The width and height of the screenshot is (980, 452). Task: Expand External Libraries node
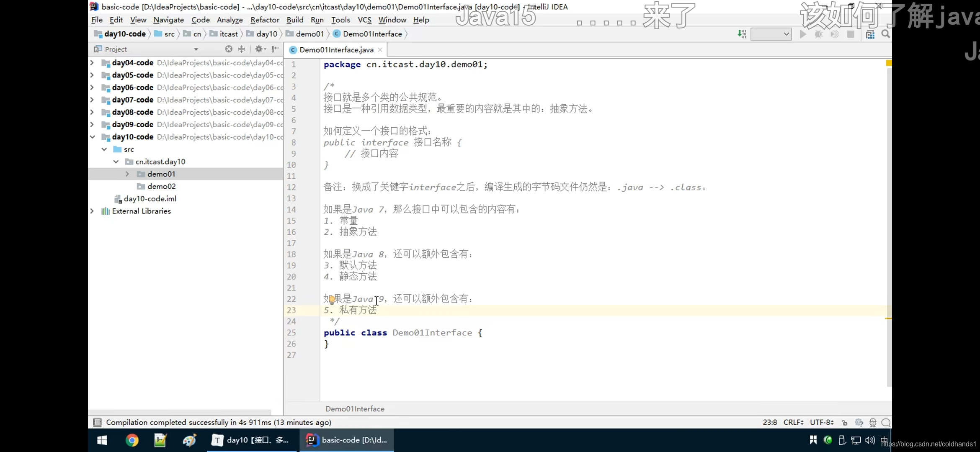[x=92, y=211]
